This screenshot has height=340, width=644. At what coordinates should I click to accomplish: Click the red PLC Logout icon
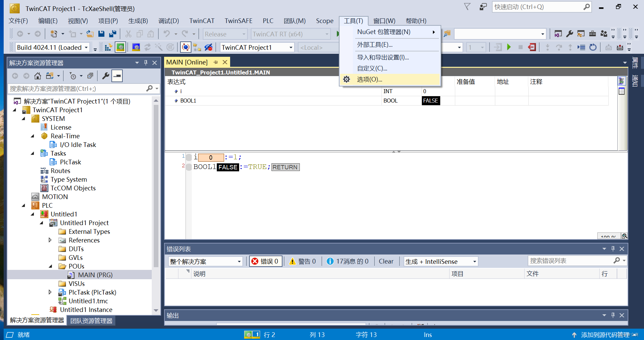532,47
